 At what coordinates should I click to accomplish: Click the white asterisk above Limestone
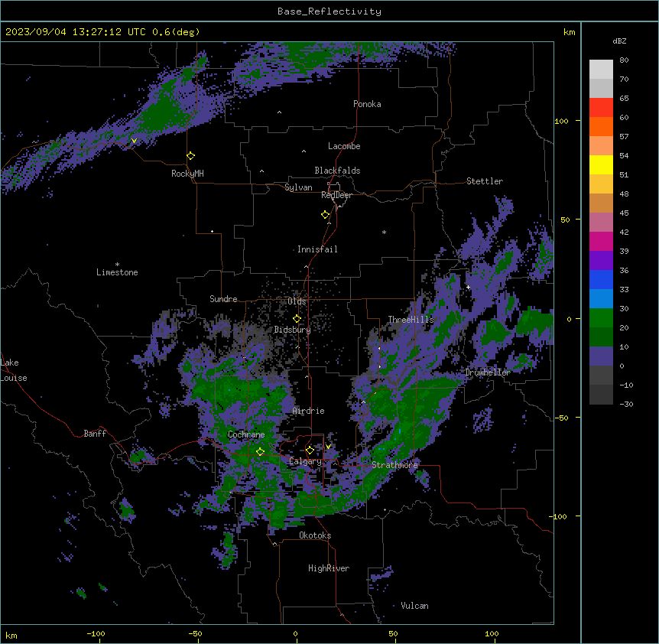pos(117,265)
